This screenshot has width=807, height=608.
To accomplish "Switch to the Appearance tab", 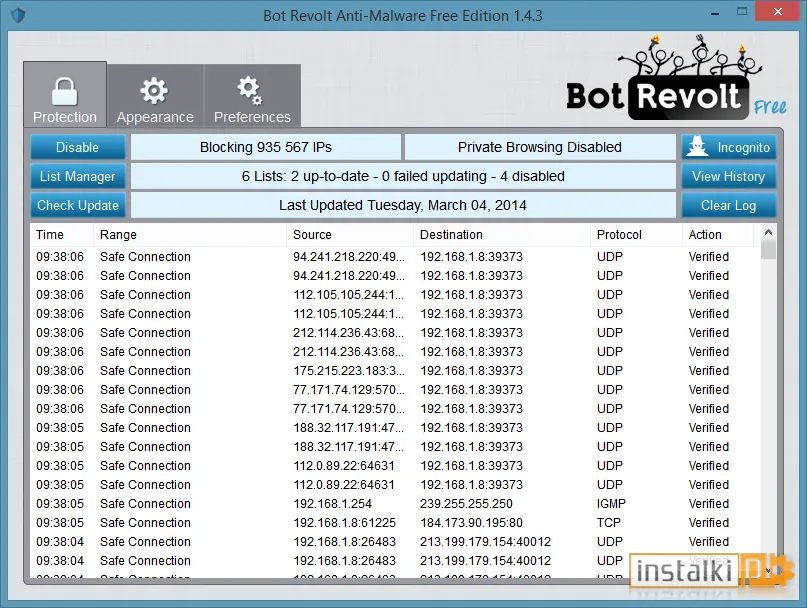I will coord(155,96).
